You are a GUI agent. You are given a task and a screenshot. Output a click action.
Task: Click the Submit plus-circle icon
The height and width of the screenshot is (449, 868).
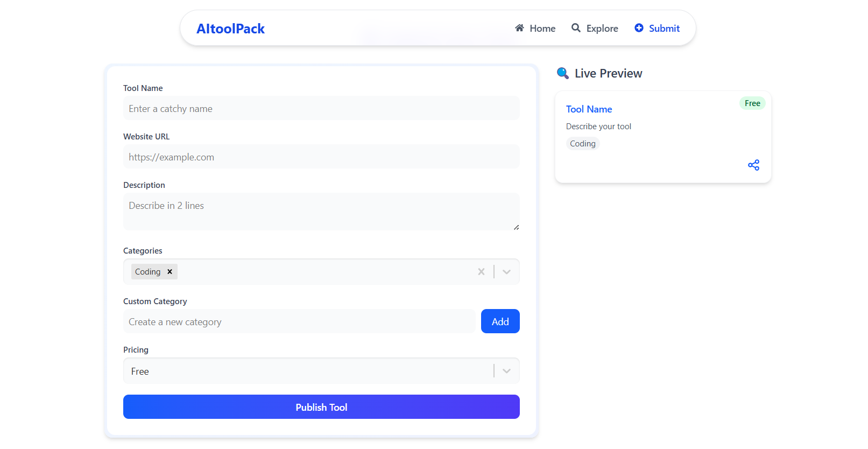pos(639,28)
